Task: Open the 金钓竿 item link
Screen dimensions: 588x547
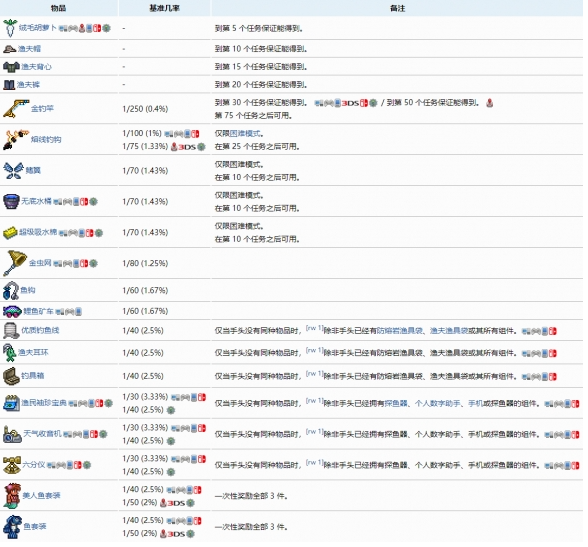Action: [42, 109]
